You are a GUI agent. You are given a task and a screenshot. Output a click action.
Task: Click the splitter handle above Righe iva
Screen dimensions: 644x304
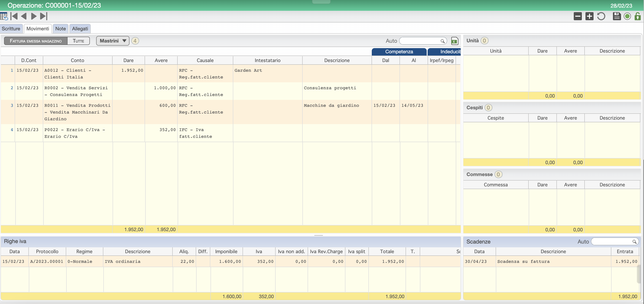(318, 235)
